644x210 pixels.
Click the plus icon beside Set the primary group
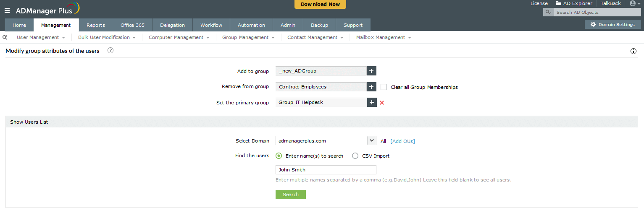coord(372,102)
